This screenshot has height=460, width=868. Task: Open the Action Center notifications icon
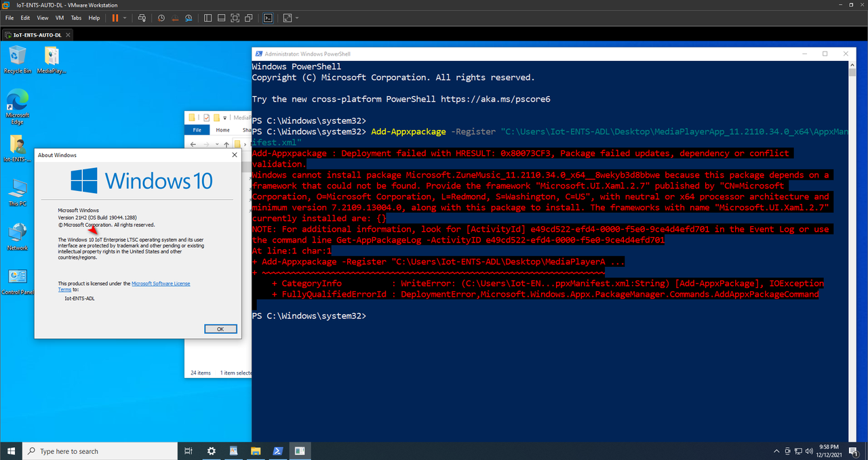point(854,451)
